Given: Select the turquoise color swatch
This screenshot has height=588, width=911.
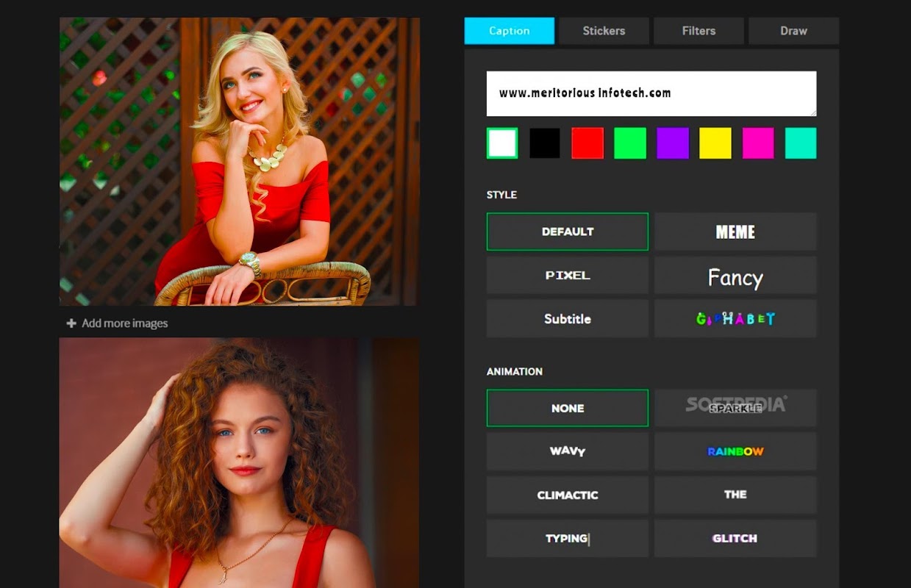Looking at the screenshot, I should pos(801,143).
